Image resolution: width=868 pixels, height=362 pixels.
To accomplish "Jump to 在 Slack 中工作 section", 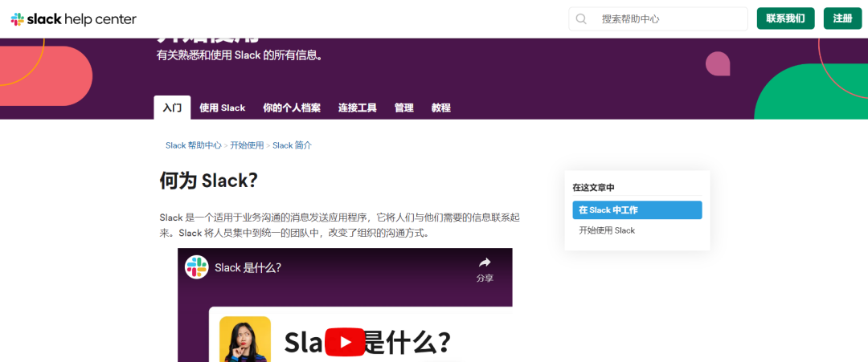I will pyautogui.click(x=637, y=210).
